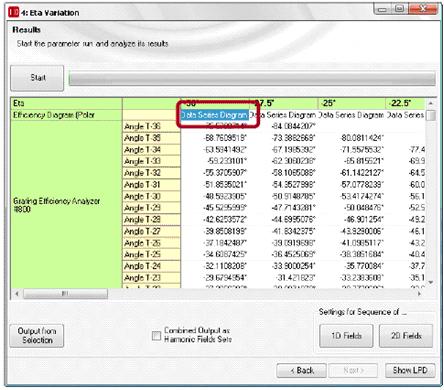Select Data Series Diagram cell under -27.5° column
444x390 pixels.
(283, 115)
